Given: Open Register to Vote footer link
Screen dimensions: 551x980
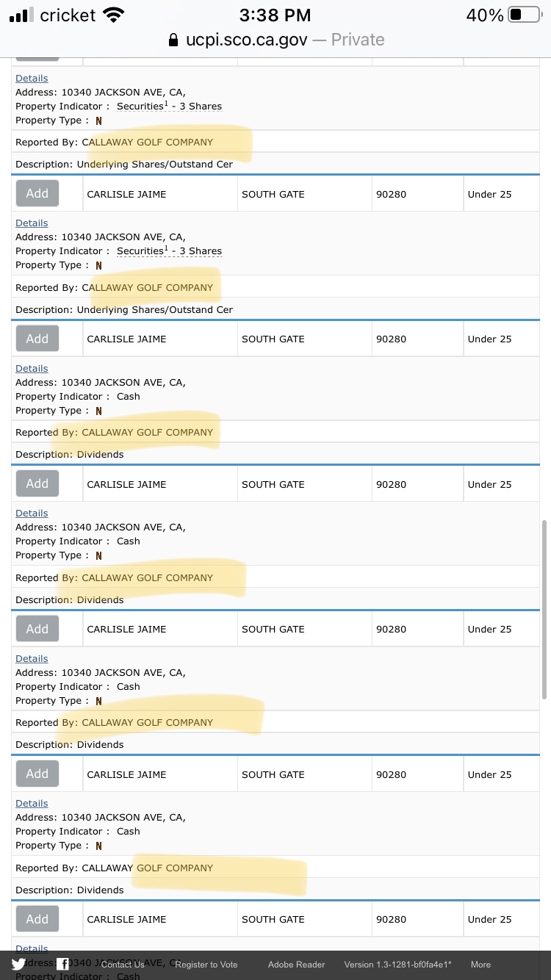Looking at the screenshot, I should 206,965.
